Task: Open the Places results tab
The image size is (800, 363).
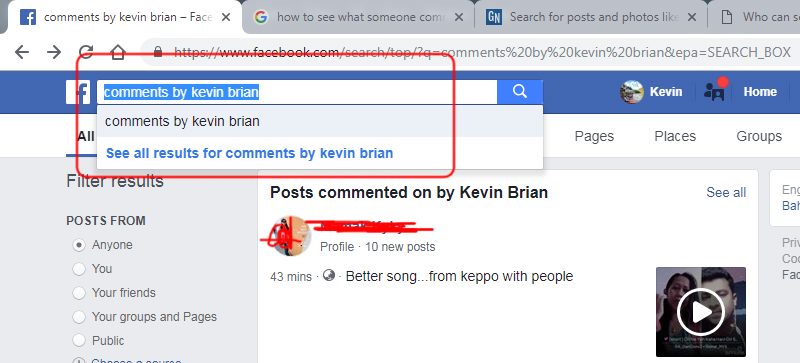Action: (x=675, y=136)
